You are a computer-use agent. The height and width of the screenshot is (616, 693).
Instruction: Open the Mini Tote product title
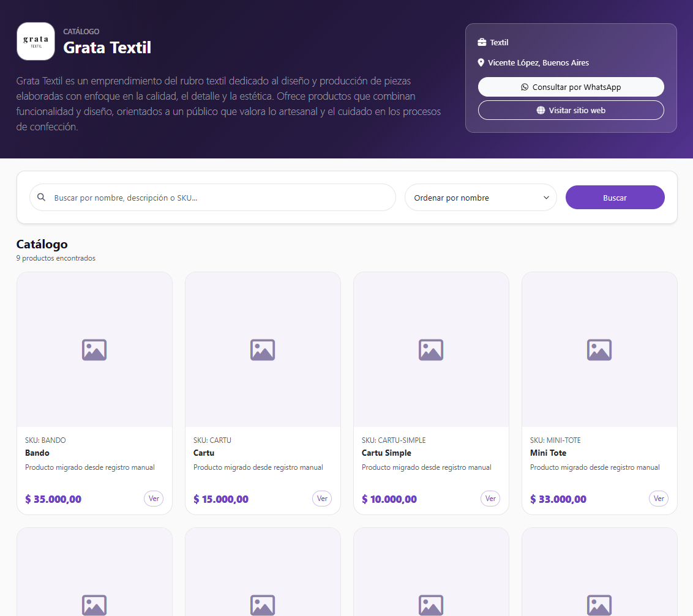548,453
